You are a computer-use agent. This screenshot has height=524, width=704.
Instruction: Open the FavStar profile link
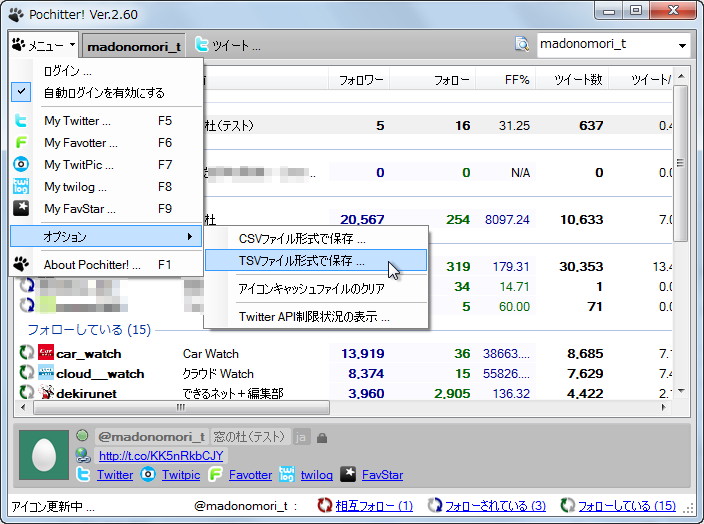383,475
